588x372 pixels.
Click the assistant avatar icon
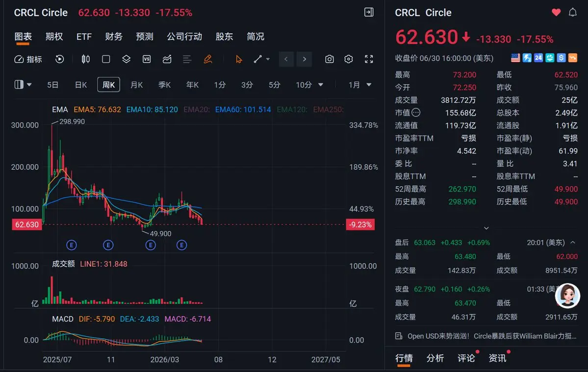coord(567,296)
